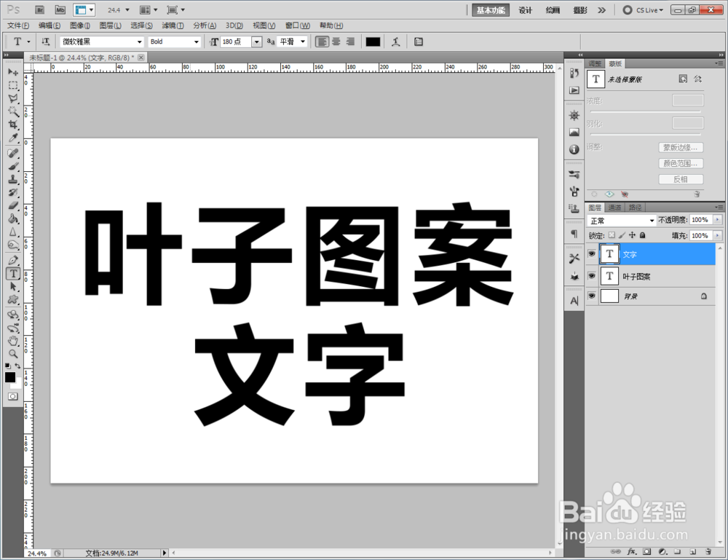
Task: Toggle text orientation icon
Action: tap(45, 42)
